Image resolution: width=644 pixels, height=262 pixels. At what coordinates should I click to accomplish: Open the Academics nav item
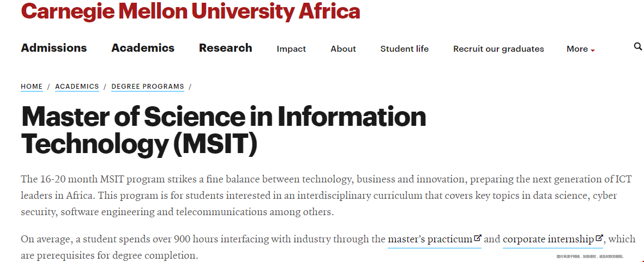(143, 48)
